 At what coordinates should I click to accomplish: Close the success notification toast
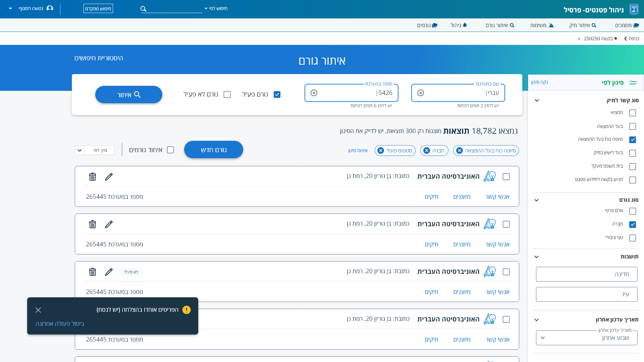click(x=38, y=310)
